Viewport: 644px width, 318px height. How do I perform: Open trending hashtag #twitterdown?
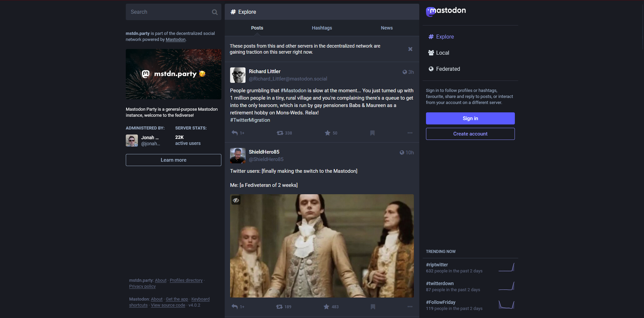coord(440,283)
